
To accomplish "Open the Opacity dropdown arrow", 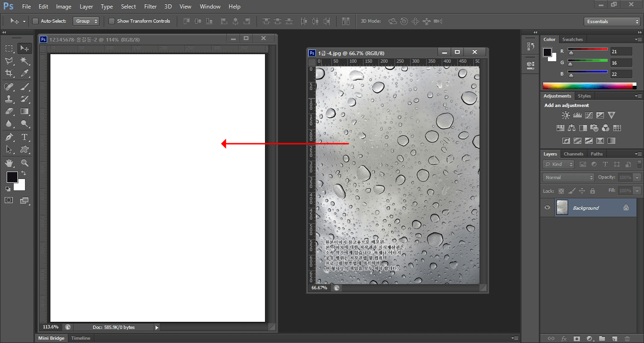I will point(637,177).
